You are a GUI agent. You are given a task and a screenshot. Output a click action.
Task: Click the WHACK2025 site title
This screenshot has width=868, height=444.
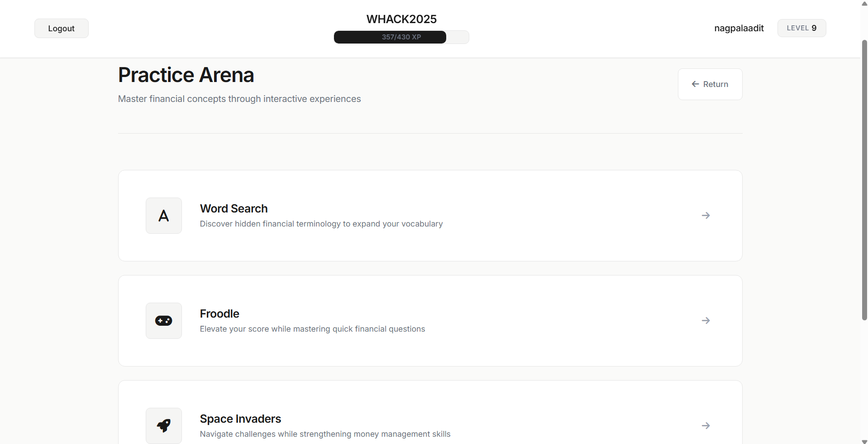point(401,19)
